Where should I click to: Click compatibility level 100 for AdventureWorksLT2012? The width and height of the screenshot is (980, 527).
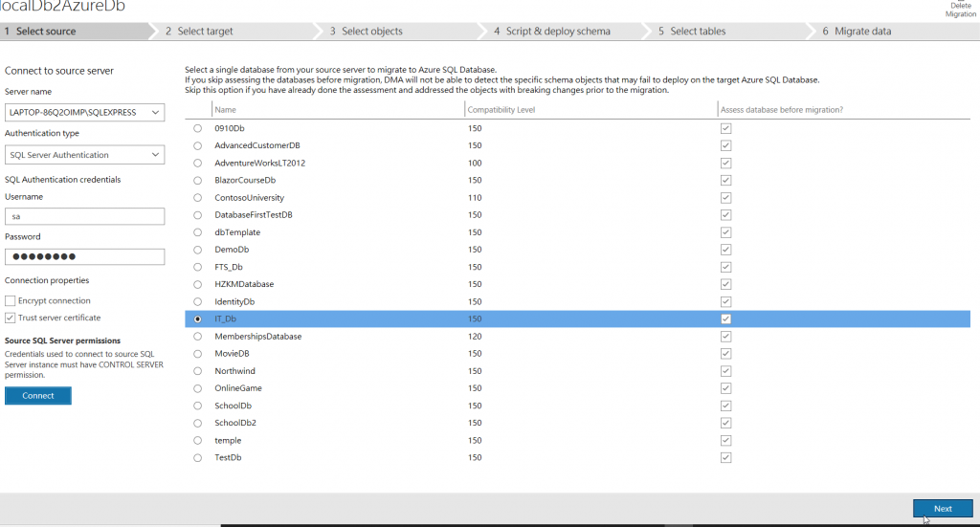[x=475, y=163]
